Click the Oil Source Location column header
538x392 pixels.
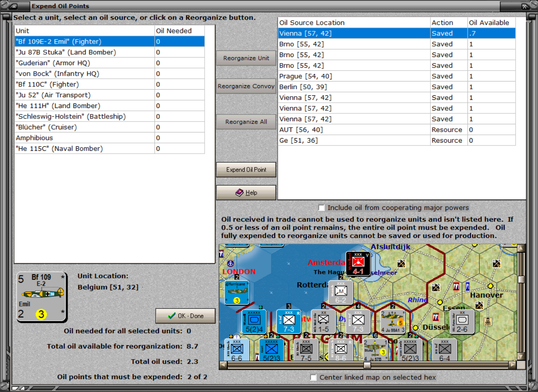point(354,23)
